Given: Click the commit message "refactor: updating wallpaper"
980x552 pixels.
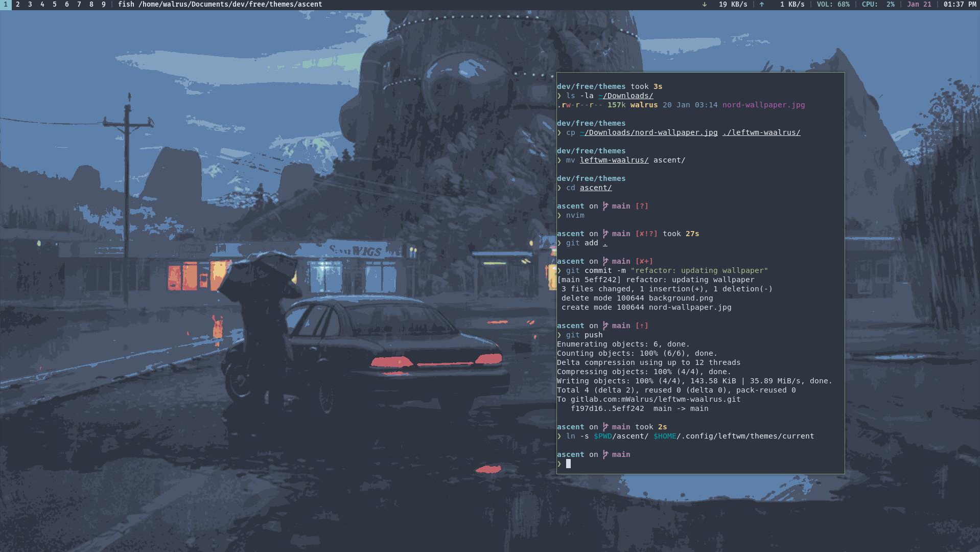Looking at the screenshot, I should point(699,271).
